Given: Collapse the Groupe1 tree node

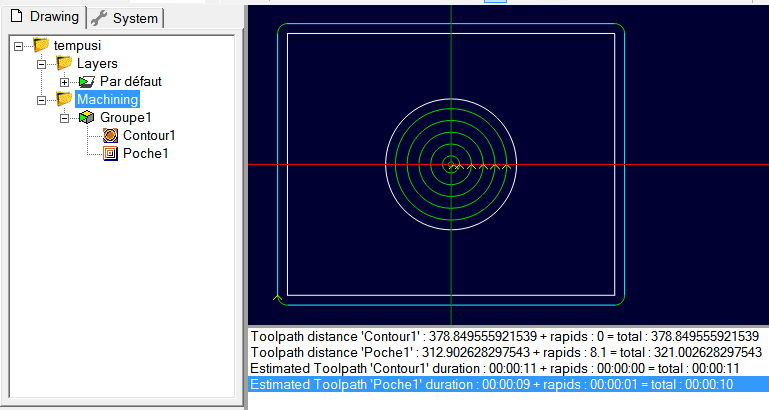Looking at the screenshot, I should coord(65,117).
